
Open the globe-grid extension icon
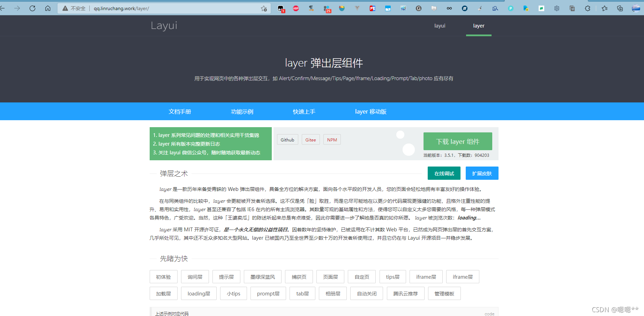point(557,8)
